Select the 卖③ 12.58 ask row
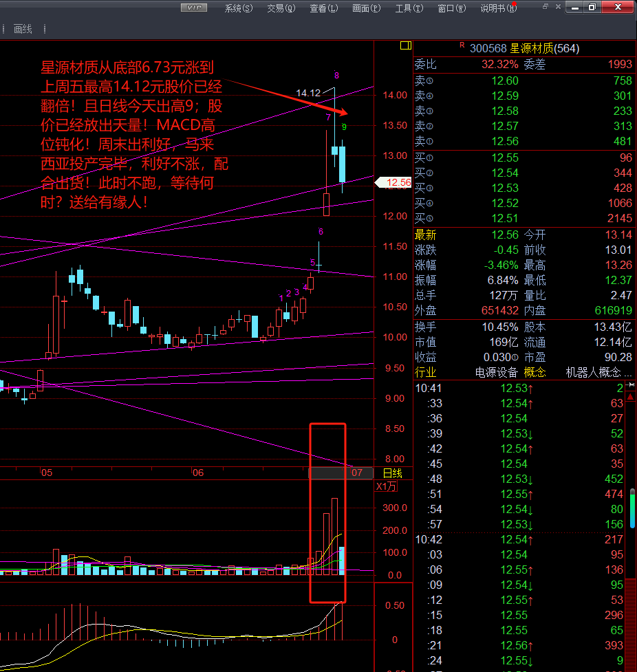 (x=523, y=111)
